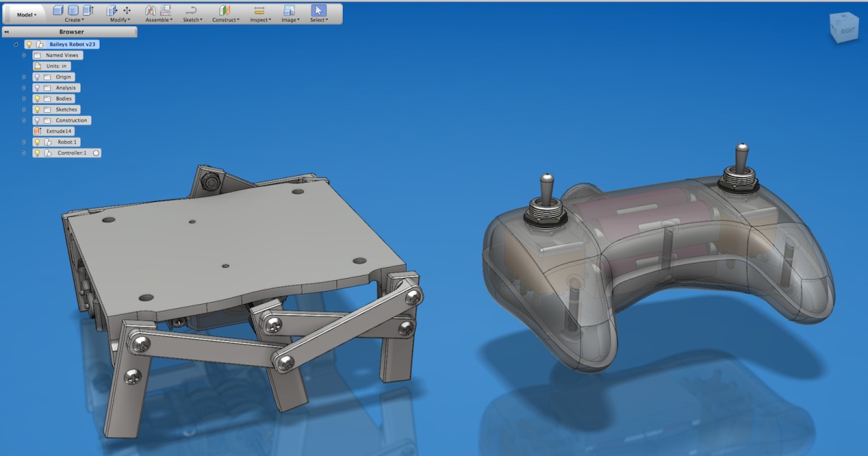Expand the Sketches folder in the Browser
The height and width of the screenshot is (456, 868).
point(24,109)
